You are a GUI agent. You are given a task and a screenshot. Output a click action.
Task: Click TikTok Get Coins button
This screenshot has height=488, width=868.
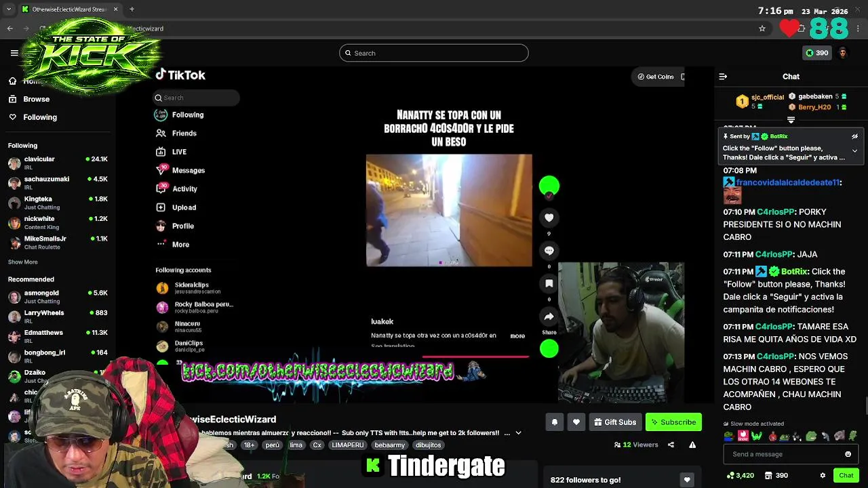click(x=656, y=77)
